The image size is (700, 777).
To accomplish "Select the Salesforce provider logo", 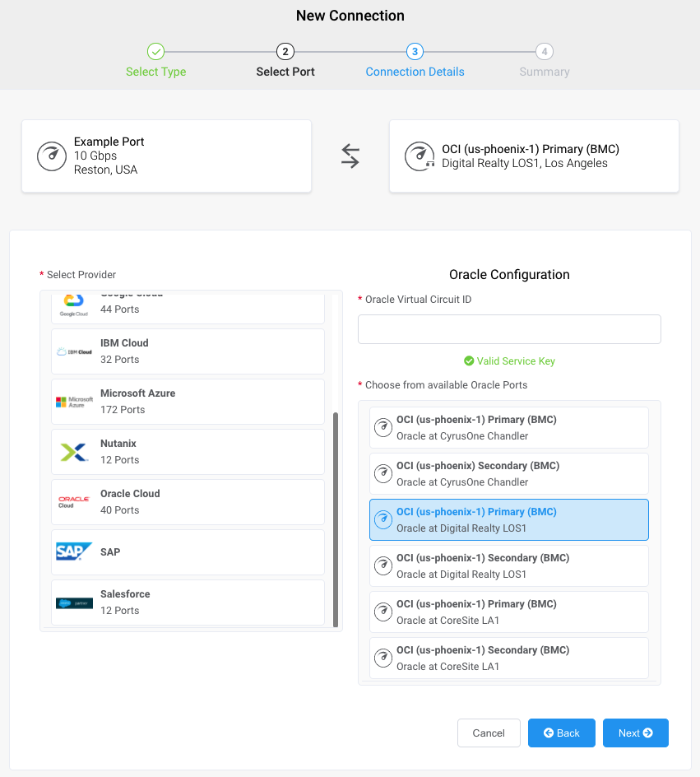I will (x=74, y=603).
